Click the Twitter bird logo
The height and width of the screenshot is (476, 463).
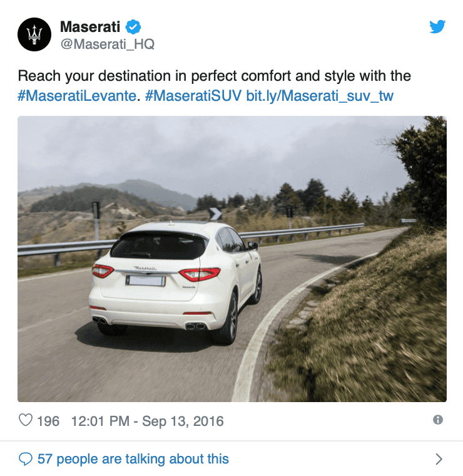437,26
